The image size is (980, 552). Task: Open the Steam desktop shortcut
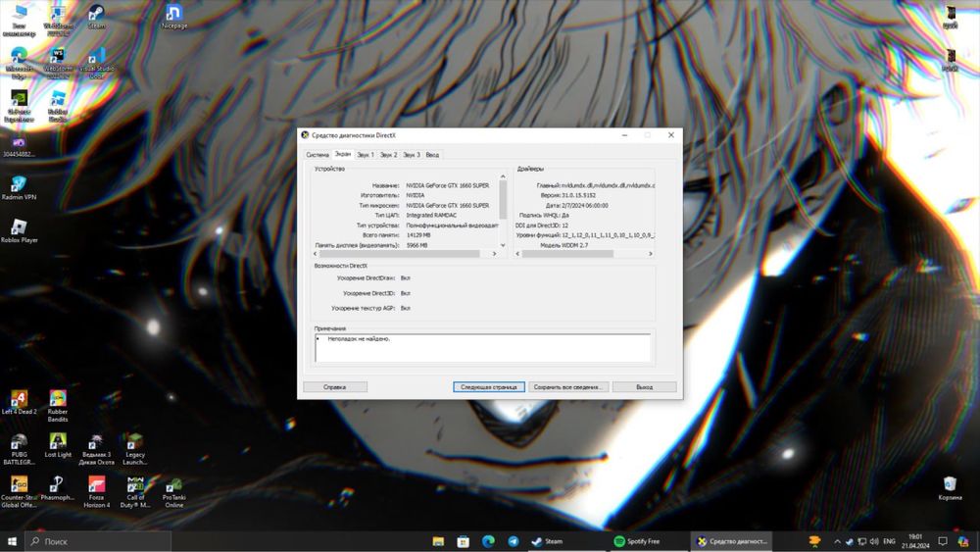coord(96,17)
